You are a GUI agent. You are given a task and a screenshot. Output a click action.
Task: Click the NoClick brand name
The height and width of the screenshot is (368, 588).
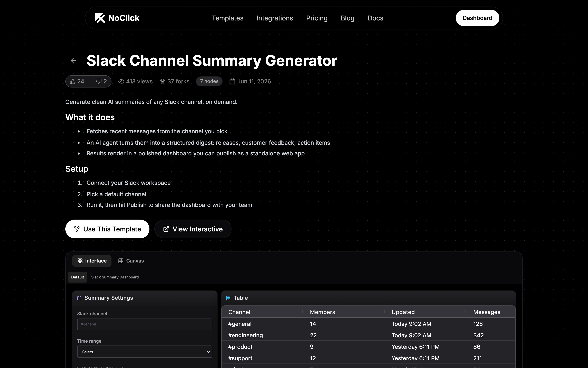(124, 18)
